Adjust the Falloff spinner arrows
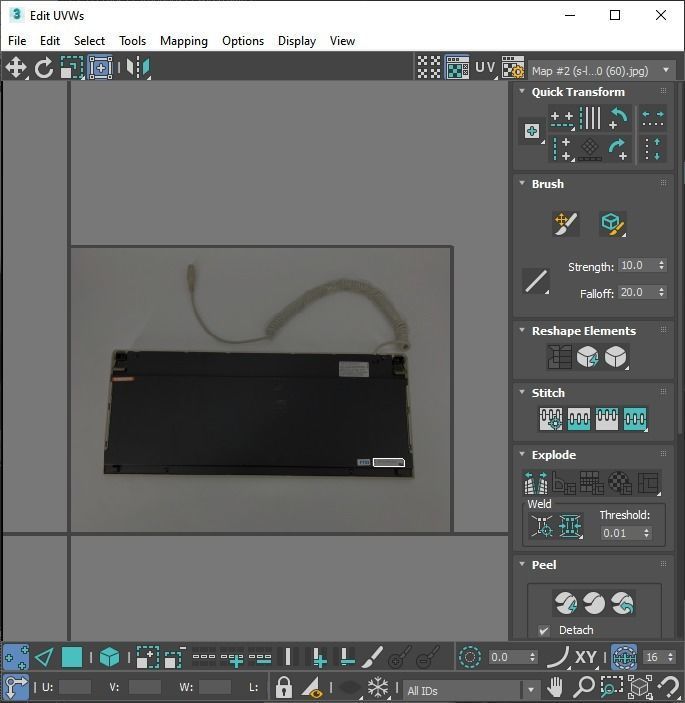Screen dimensions: 685x703 pos(662,292)
